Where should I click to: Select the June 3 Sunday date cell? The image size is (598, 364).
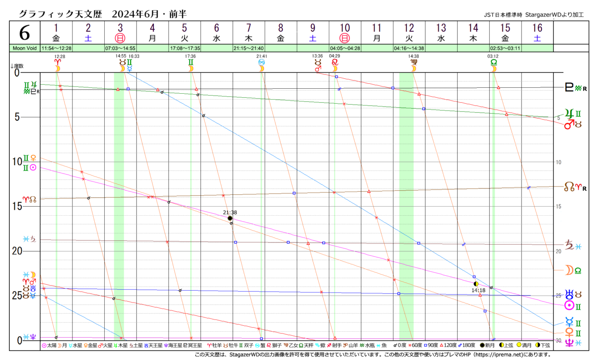[120, 33]
